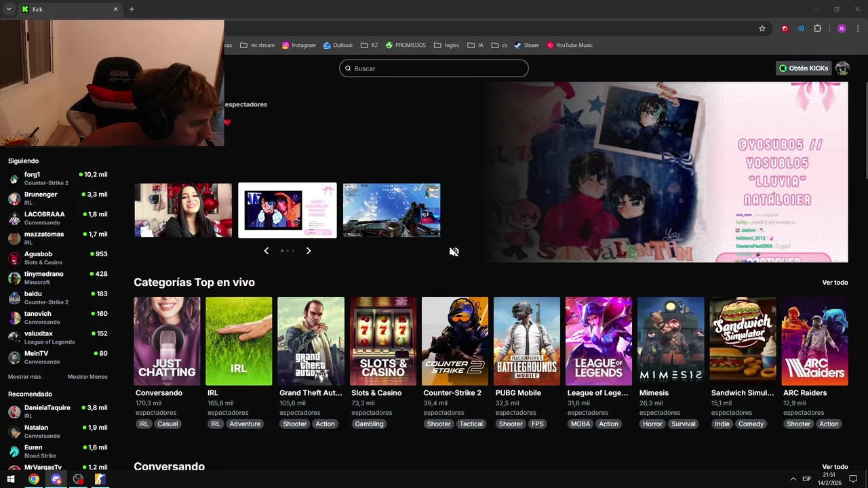Image resolution: width=868 pixels, height=488 pixels.
Task: Open the Grand Theft Auto V category card
Action: 311,341
